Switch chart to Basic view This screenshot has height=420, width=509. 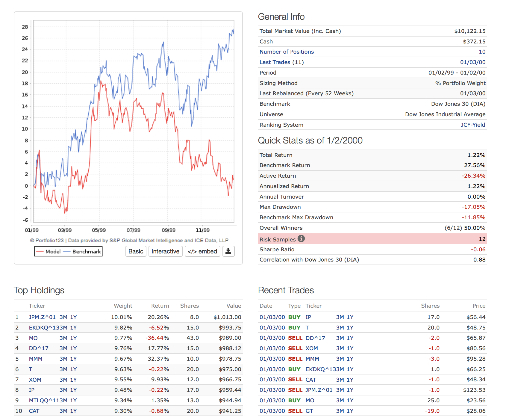click(136, 251)
